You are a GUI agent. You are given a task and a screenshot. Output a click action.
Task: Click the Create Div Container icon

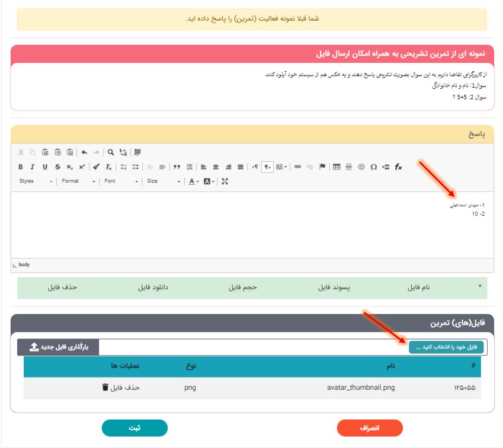[189, 167]
